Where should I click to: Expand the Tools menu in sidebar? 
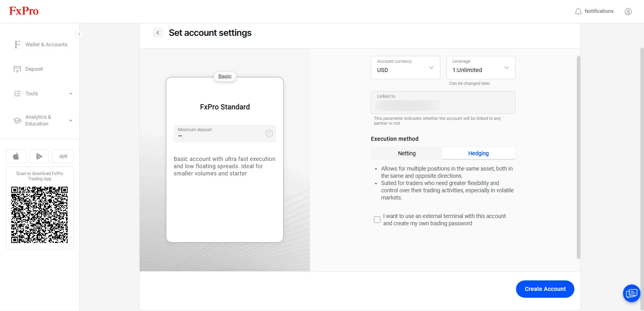click(43, 94)
